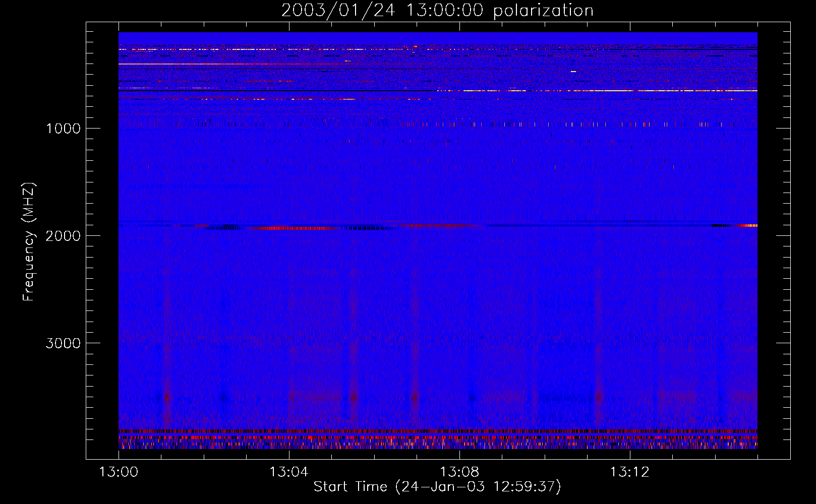Click the '13:12' time axis label
Viewport: 816px width, 504px height.
tap(629, 472)
